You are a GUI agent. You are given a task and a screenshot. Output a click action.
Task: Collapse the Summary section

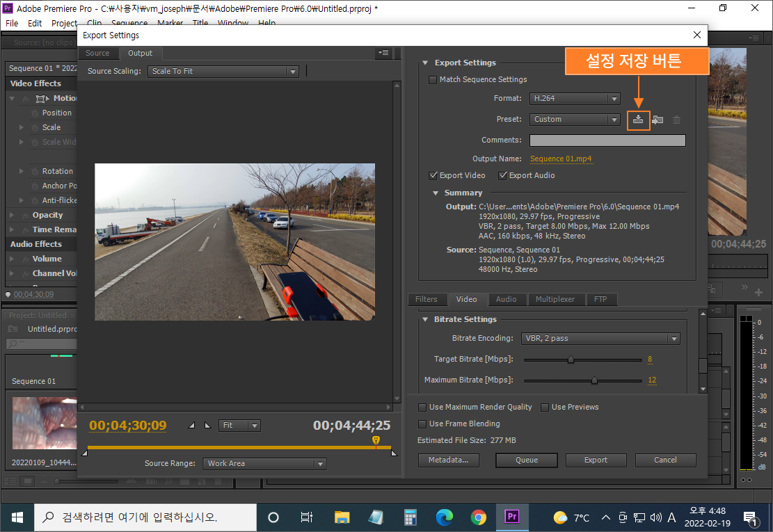tap(436, 193)
